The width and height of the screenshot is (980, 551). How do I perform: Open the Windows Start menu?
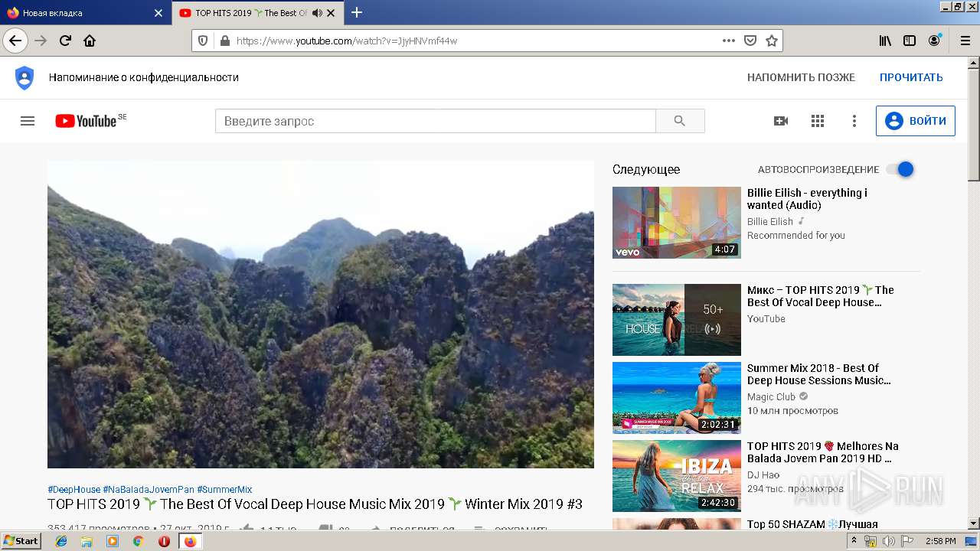coord(21,541)
